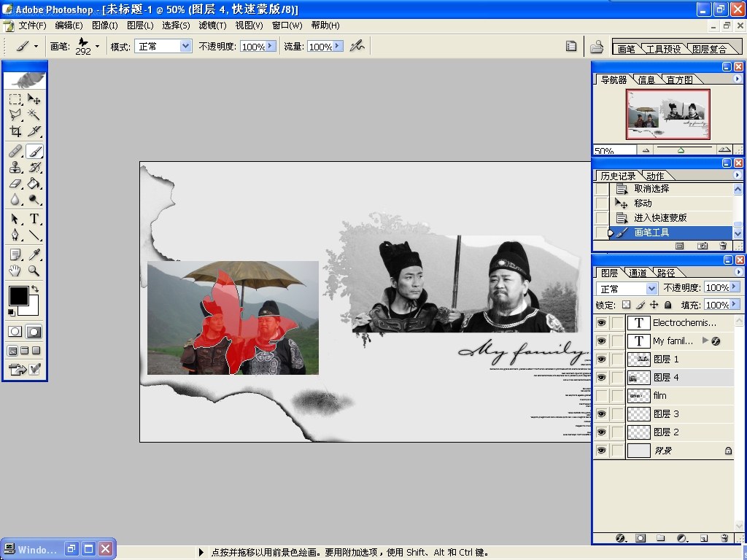The image size is (747, 560).
Task: Select the Paint Bucket tool
Action: [34, 183]
